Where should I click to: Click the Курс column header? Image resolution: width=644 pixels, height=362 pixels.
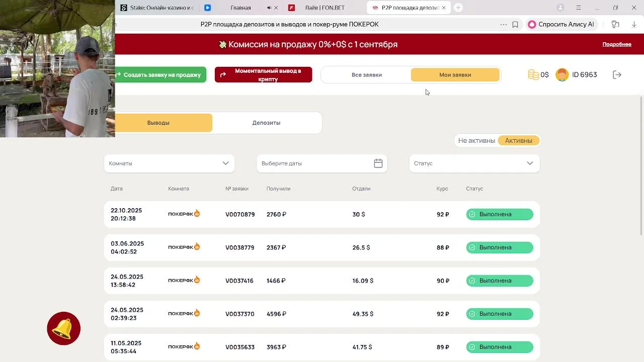pyautogui.click(x=442, y=189)
